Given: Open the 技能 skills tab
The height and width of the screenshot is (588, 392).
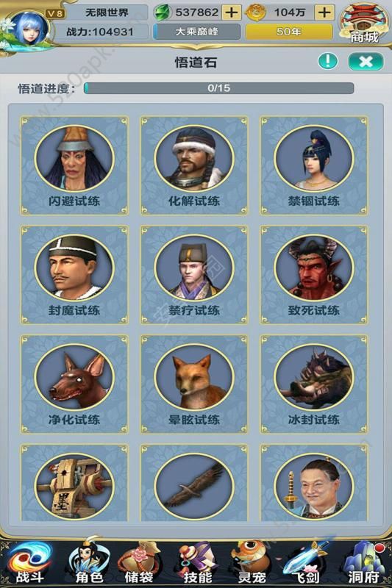Looking at the screenshot, I should (x=197, y=562).
